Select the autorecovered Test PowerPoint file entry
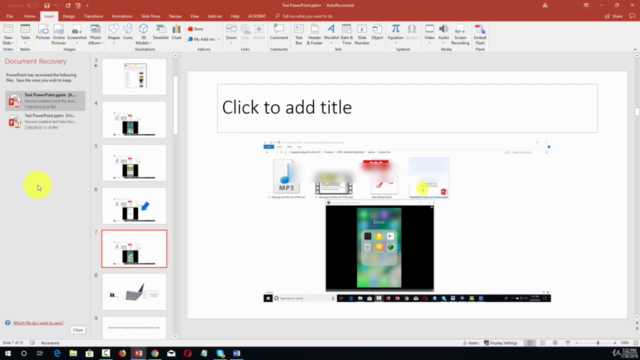The width and height of the screenshot is (640, 360). coord(45,101)
